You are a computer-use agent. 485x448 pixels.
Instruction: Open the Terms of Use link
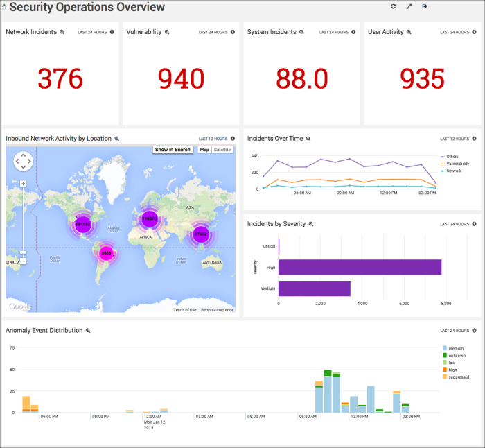pyautogui.click(x=185, y=310)
